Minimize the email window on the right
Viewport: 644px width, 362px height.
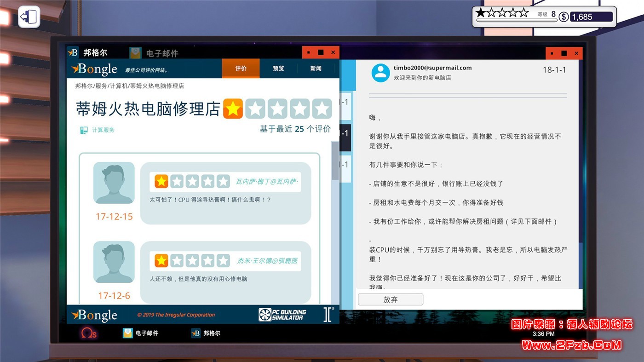552,53
